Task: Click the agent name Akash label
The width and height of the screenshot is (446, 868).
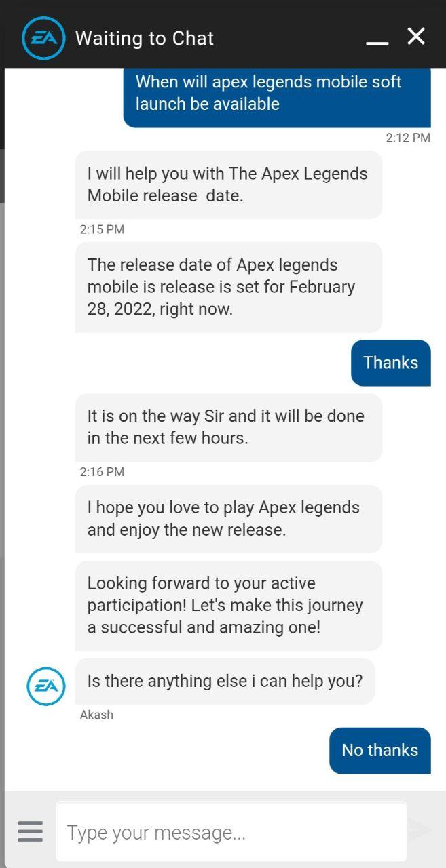Action: (x=96, y=715)
